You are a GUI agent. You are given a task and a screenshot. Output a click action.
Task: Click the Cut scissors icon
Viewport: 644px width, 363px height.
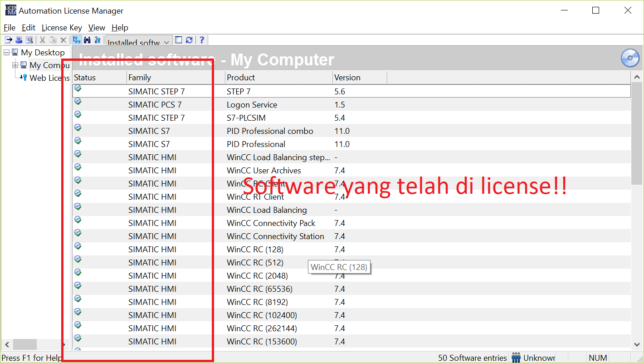pyautogui.click(x=42, y=40)
